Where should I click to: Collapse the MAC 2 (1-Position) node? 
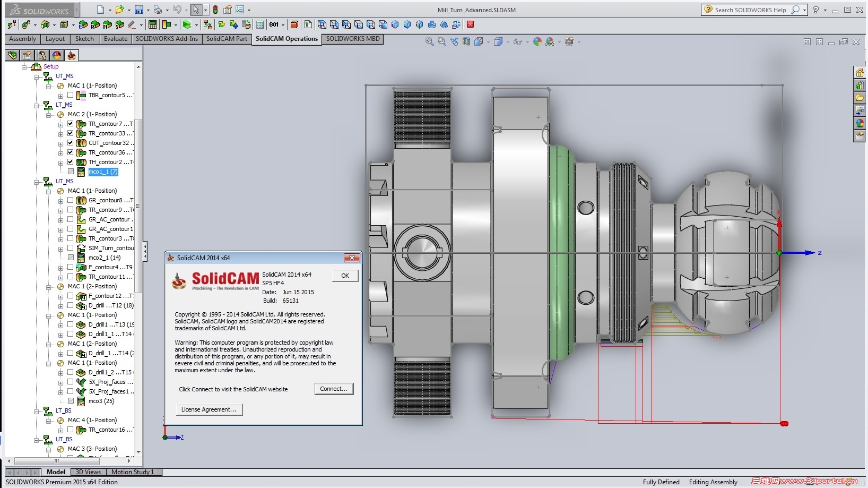coord(48,115)
